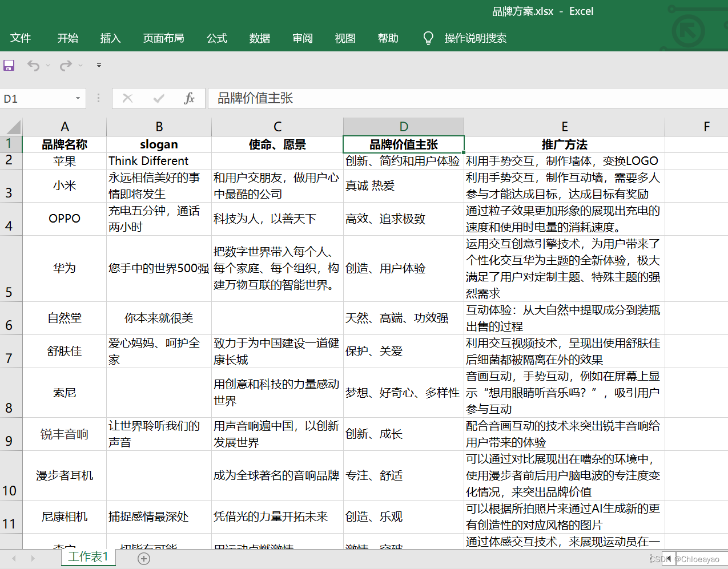Select the 工作表1 sheet tab
Screen dimensions: 728x569
(x=88, y=557)
